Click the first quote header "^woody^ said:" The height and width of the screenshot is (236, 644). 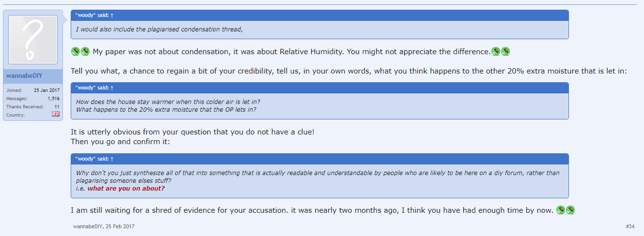[92, 15]
